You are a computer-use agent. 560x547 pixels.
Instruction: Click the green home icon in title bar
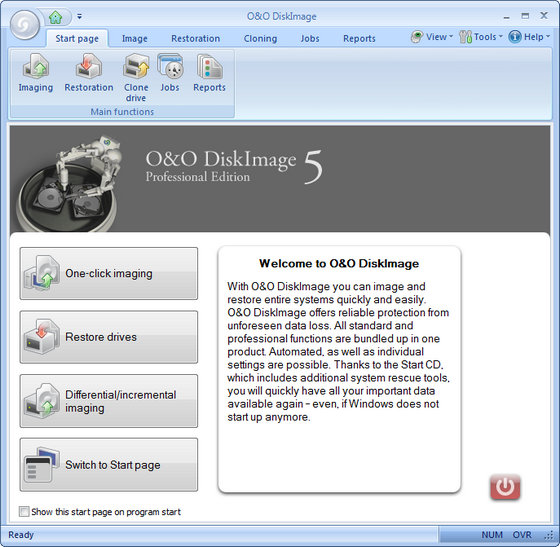point(55,16)
